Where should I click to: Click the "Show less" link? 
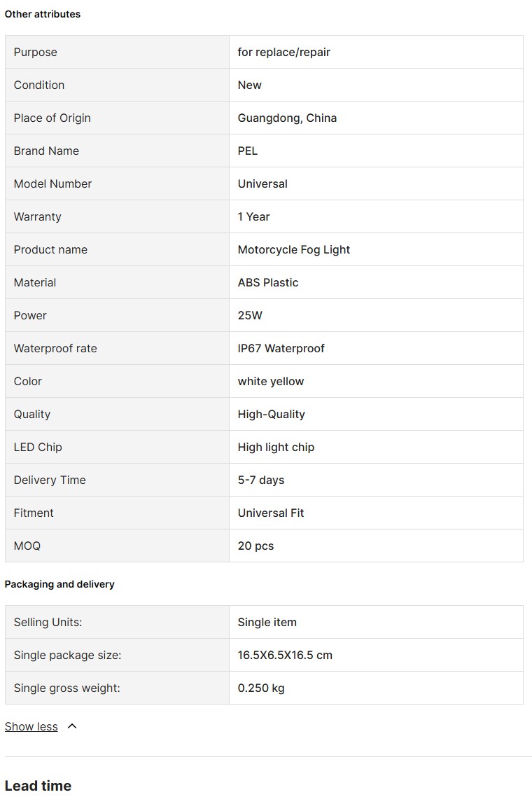coord(31,727)
